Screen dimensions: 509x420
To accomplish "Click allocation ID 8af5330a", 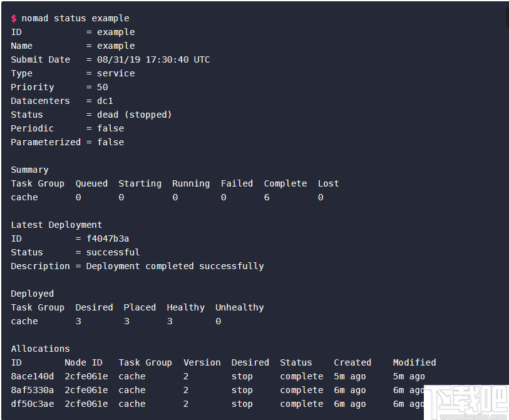I will pyautogui.click(x=32, y=390).
